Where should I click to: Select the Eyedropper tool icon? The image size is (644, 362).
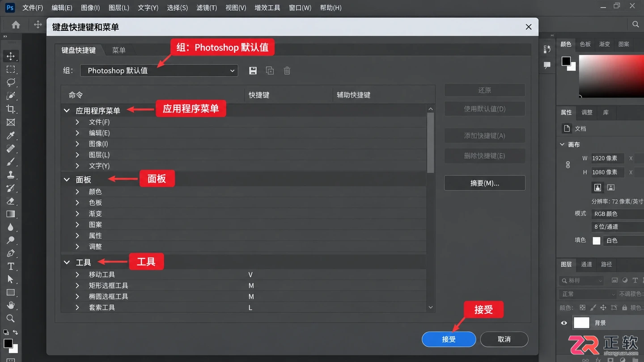[x=11, y=135]
